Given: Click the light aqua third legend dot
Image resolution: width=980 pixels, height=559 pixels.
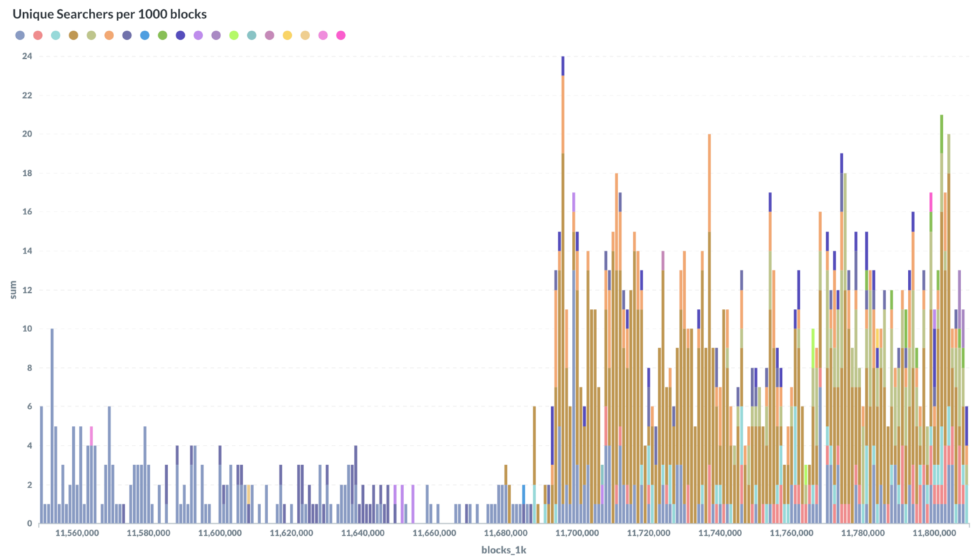Looking at the screenshot, I should (56, 35).
